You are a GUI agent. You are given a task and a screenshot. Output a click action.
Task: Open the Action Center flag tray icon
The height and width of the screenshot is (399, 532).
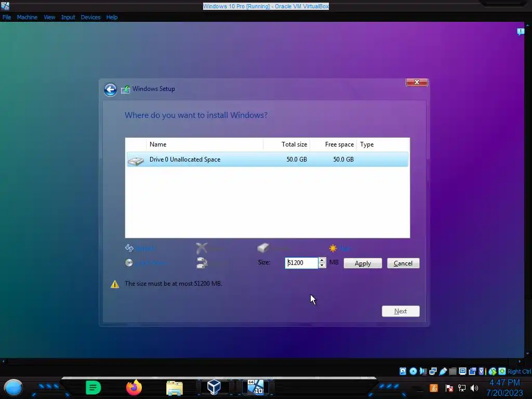click(x=449, y=388)
